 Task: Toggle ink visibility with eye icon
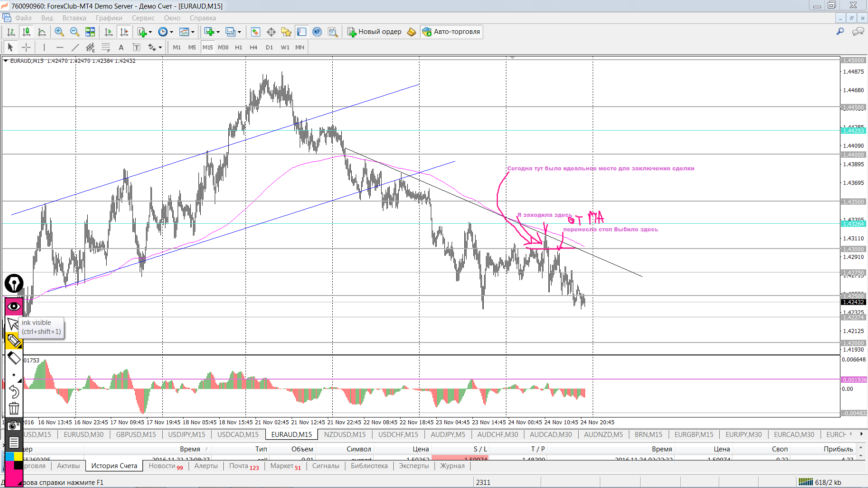pos(14,306)
